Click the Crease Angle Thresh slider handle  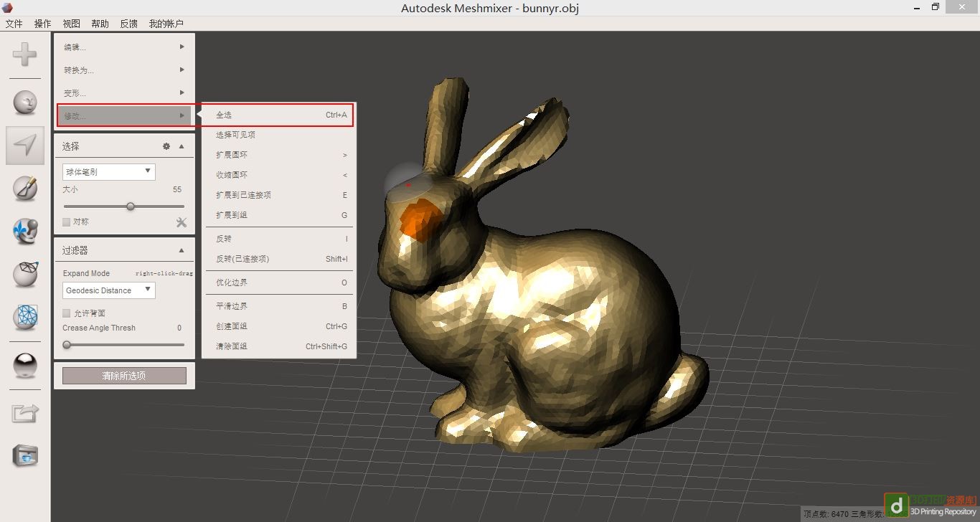pyautogui.click(x=67, y=345)
